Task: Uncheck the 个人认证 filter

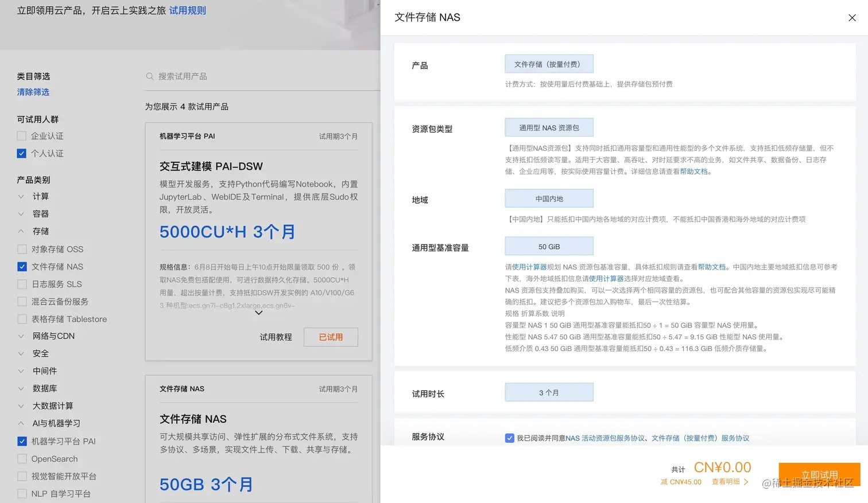Action: click(x=21, y=153)
